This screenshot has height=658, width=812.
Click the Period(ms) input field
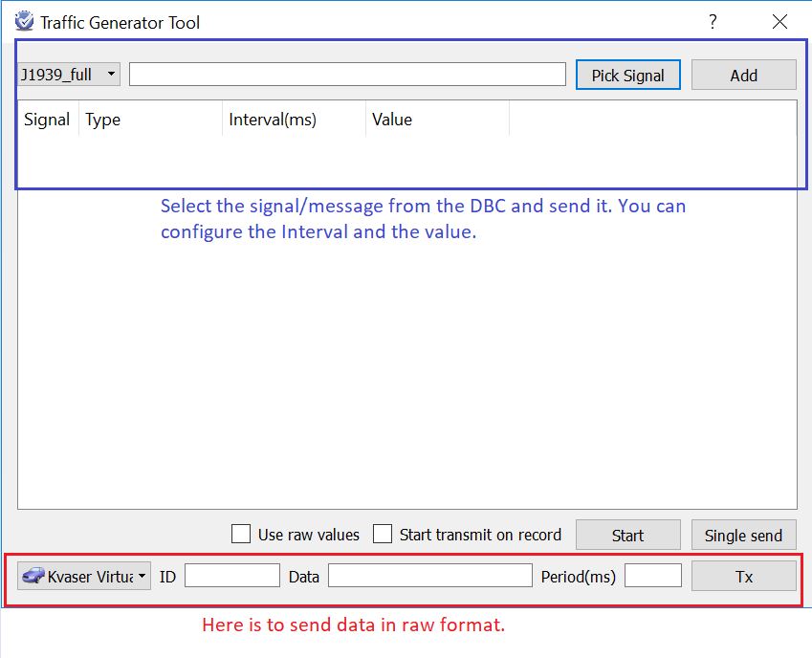653,576
